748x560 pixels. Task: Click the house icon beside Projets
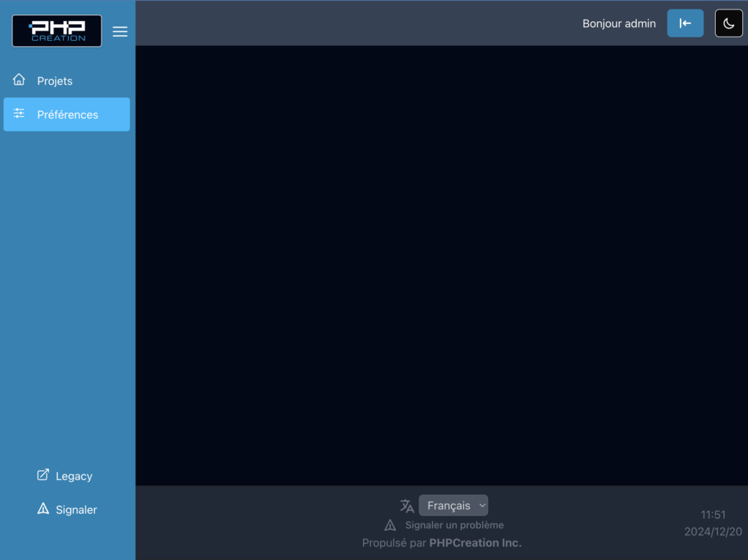19,80
